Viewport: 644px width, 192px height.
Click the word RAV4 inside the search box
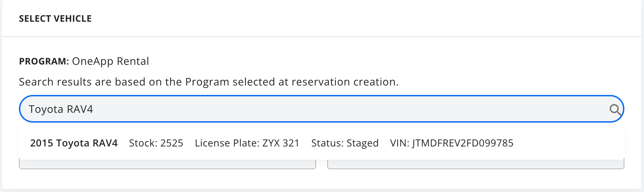pos(80,109)
